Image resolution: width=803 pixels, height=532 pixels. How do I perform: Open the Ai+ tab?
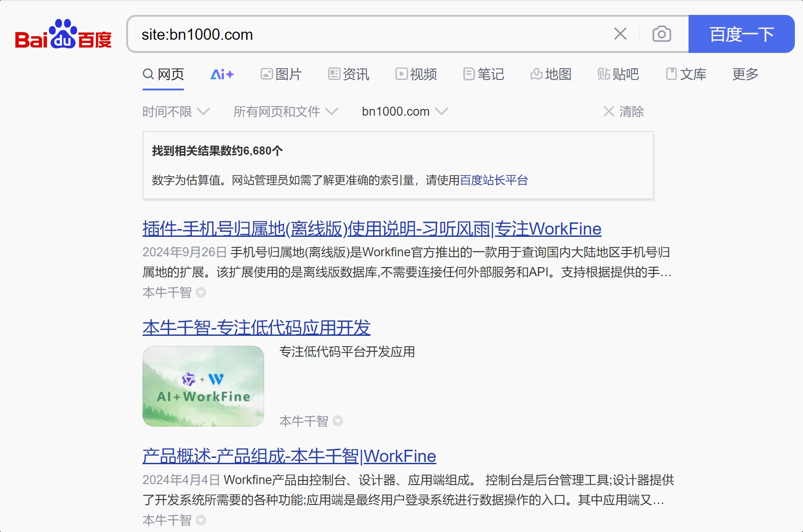point(222,74)
